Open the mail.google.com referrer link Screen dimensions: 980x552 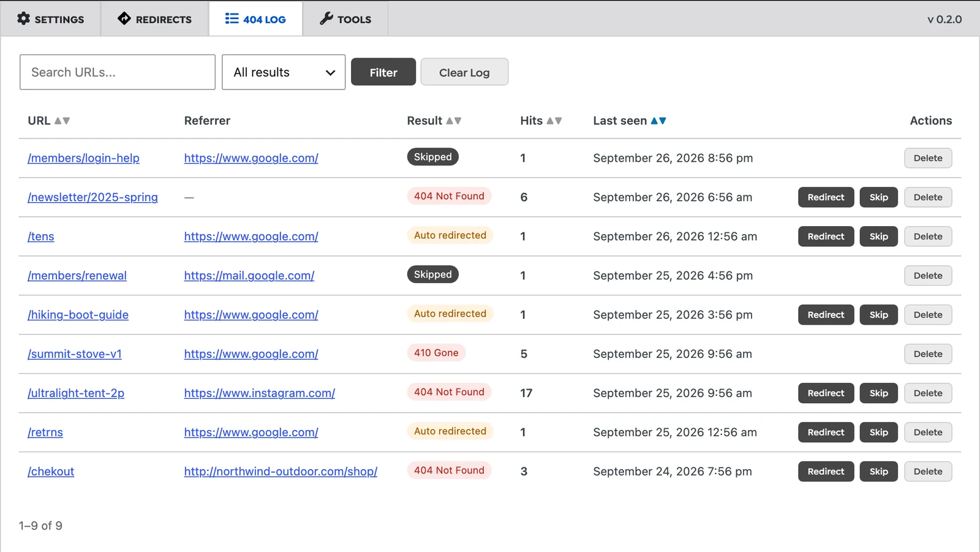(249, 276)
